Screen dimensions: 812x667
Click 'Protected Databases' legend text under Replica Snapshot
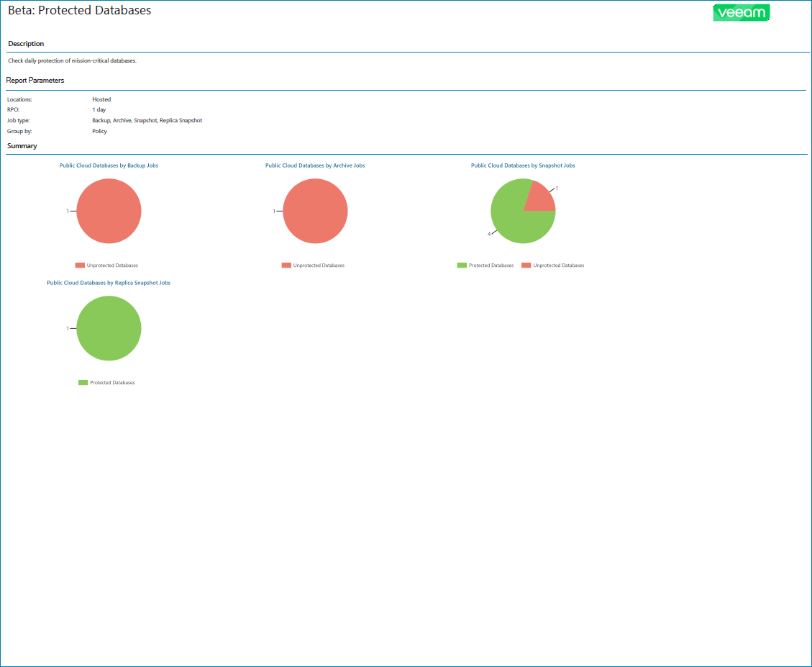click(112, 383)
